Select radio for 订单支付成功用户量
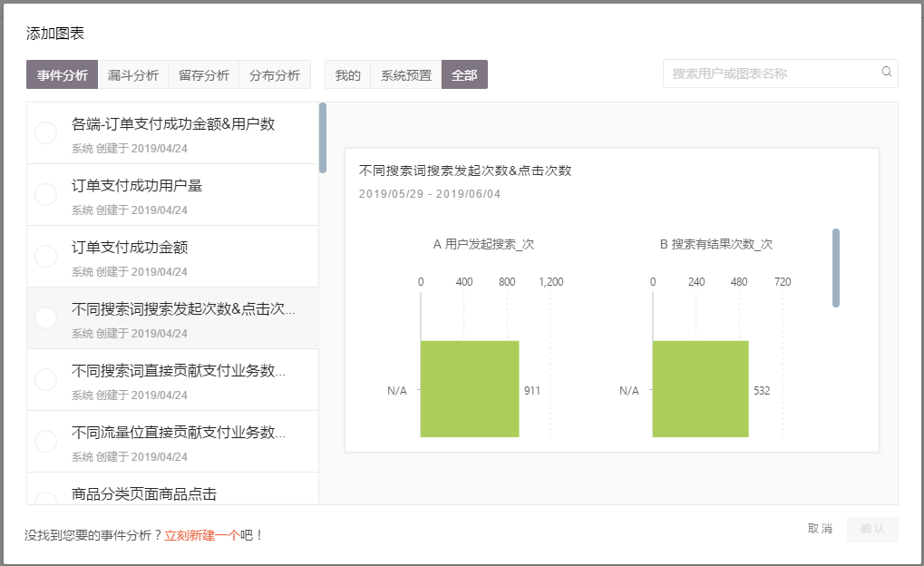This screenshot has width=924, height=566. [x=45, y=195]
